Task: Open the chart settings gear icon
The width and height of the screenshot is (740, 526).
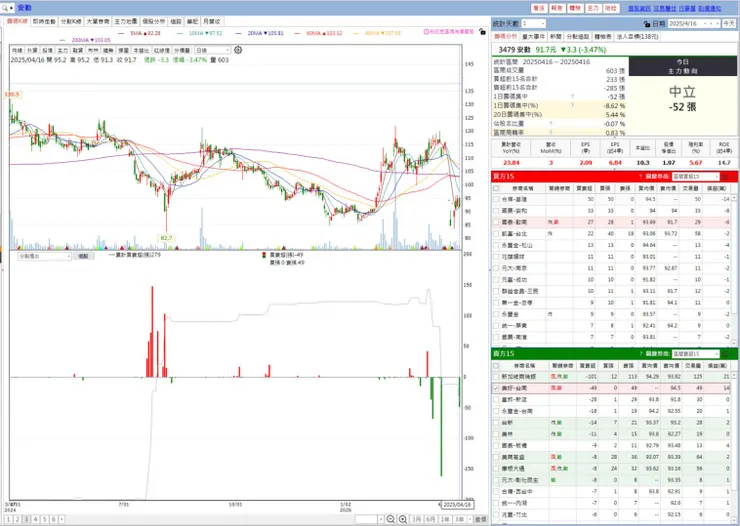Action: point(238,50)
